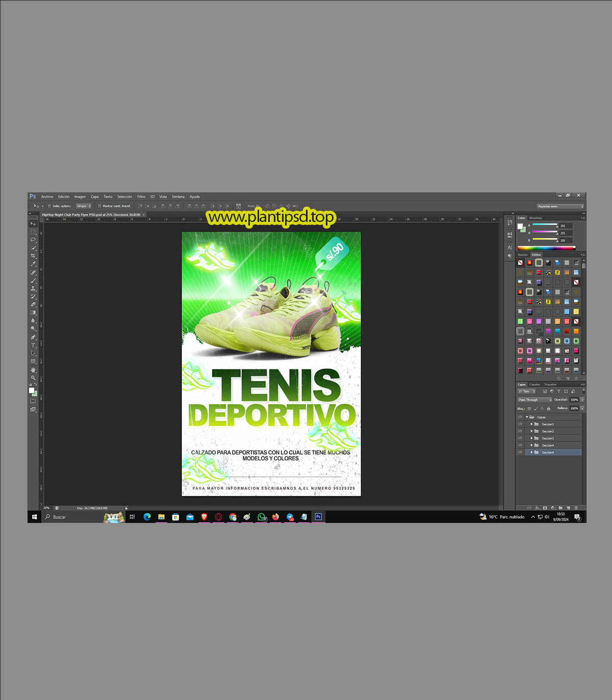
Task: Select the Clone Stamp tool
Action: click(x=33, y=288)
